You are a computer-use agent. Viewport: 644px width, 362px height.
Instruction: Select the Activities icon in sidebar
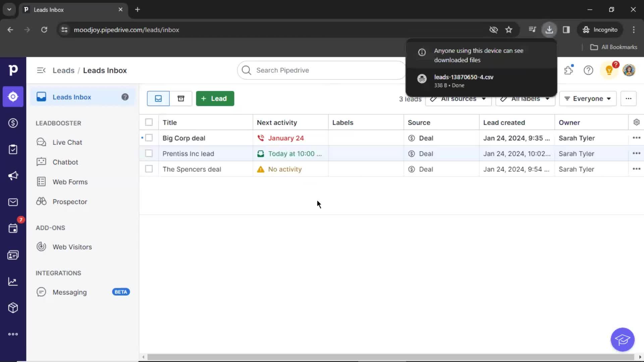point(13,229)
